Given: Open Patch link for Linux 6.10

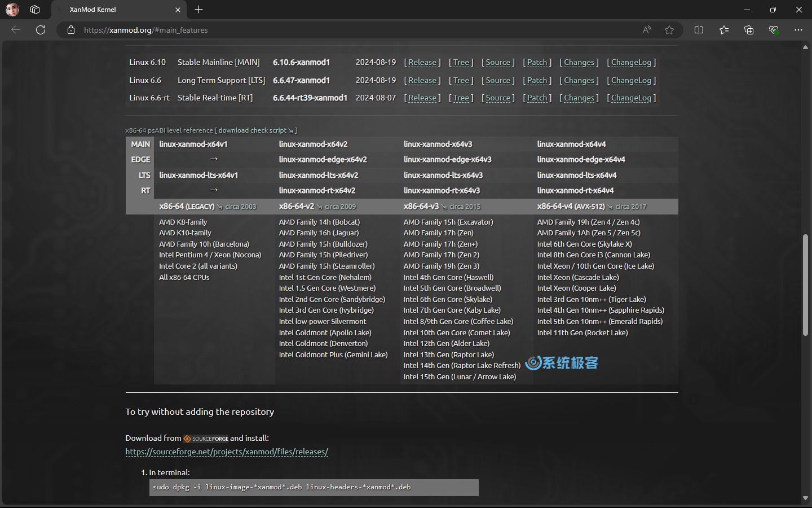Looking at the screenshot, I should 537,63.
